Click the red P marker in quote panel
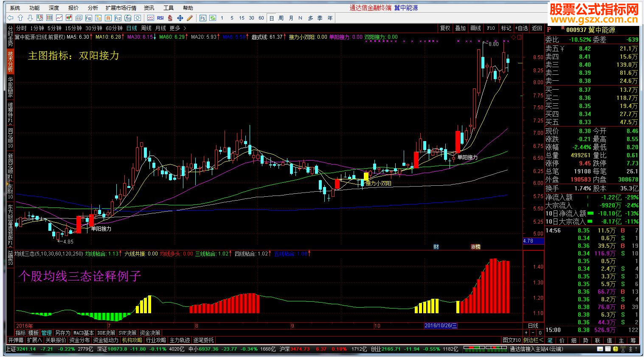This screenshot has height=357, width=644. [549, 30]
